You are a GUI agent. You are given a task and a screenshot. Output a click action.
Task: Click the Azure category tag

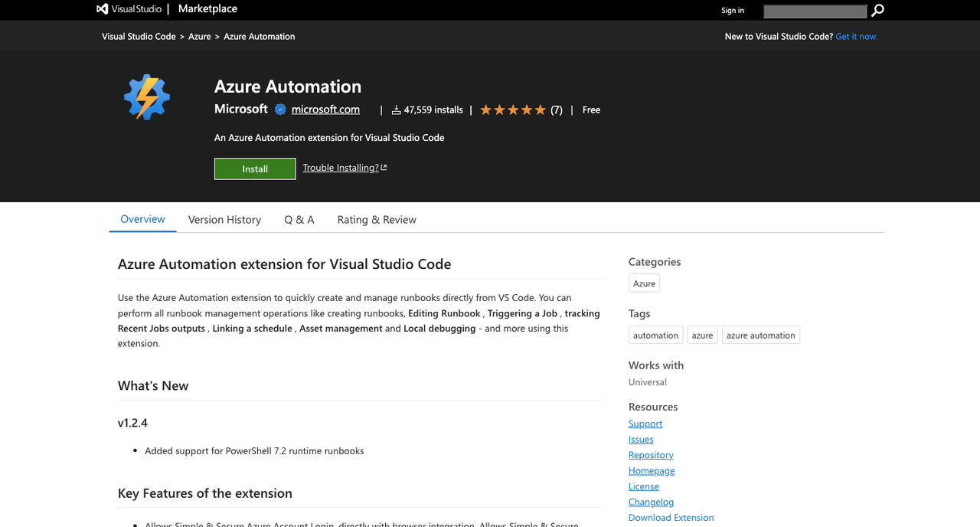(x=644, y=283)
